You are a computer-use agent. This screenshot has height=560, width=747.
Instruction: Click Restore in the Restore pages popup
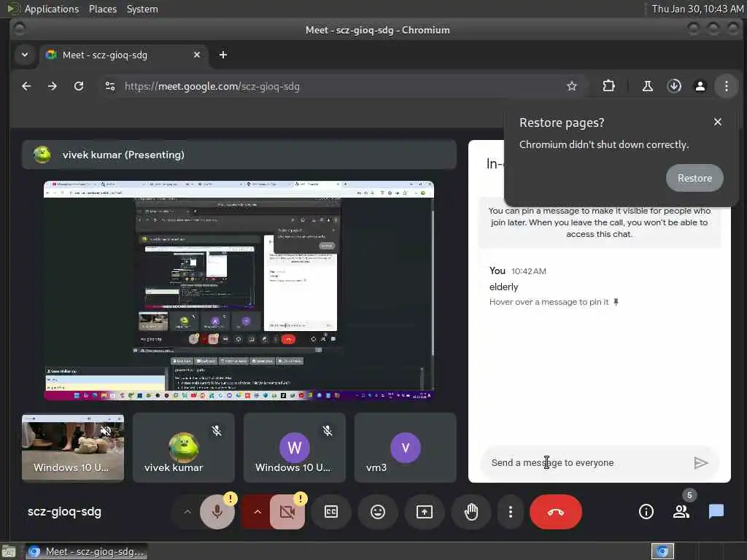(694, 178)
